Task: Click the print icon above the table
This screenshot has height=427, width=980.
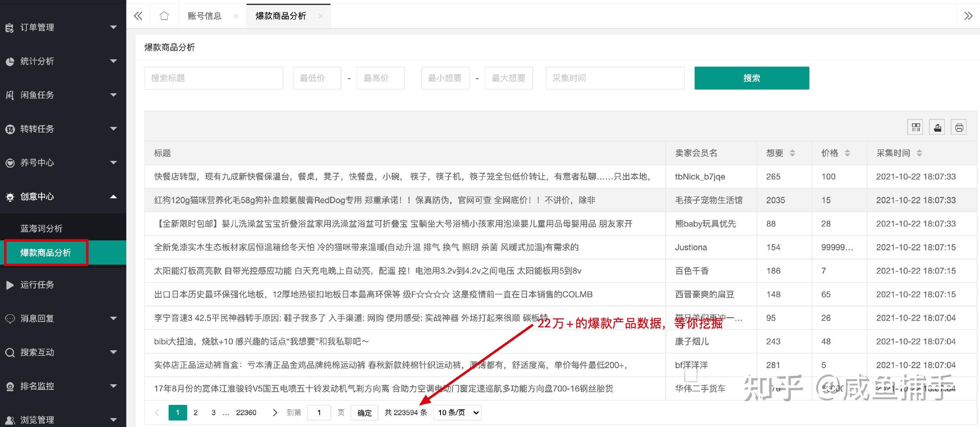Action: pos(959,127)
